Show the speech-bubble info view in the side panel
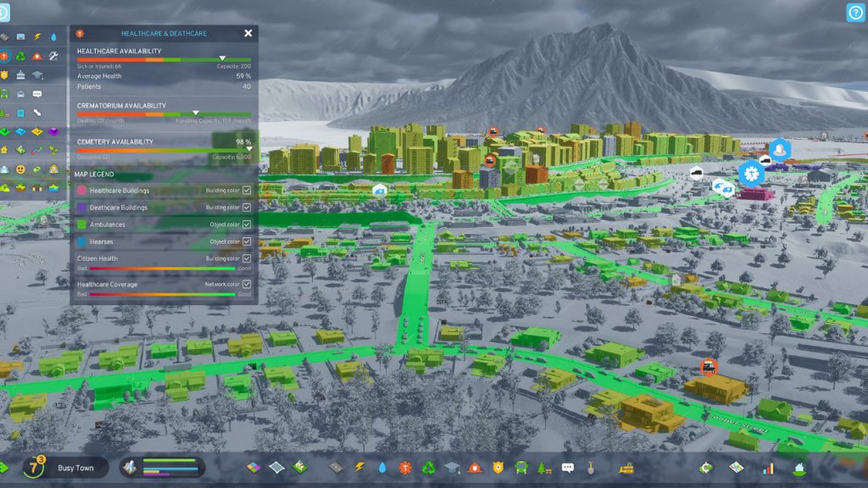The height and width of the screenshot is (488, 868). 37,94
